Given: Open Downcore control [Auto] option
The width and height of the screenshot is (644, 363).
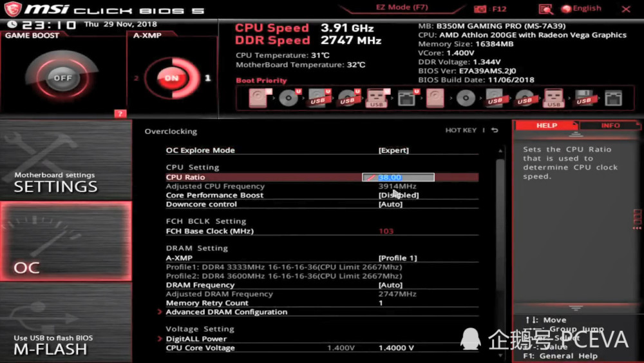Looking at the screenshot, I should click(322, 204).
